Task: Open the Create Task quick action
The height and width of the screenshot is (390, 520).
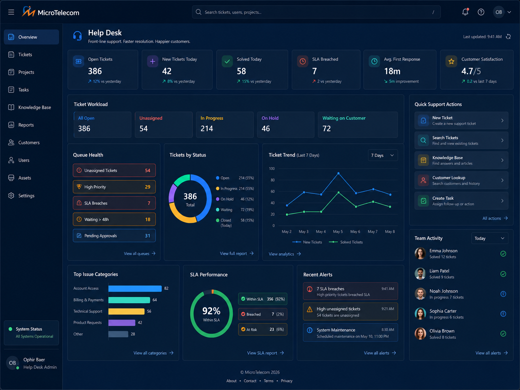Action: (461, 201)
